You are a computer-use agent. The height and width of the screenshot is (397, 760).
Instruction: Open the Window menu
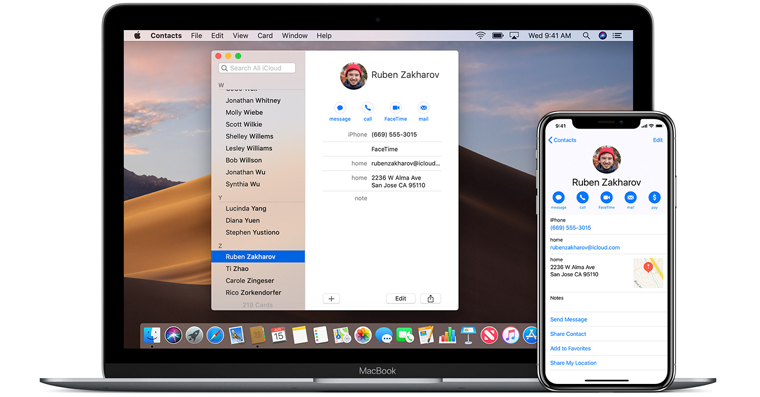coord(295,35)
